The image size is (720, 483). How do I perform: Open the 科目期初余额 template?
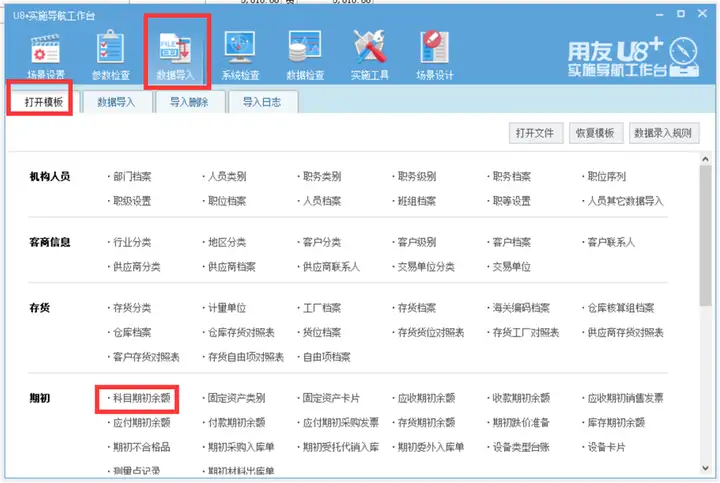[142, 398]
